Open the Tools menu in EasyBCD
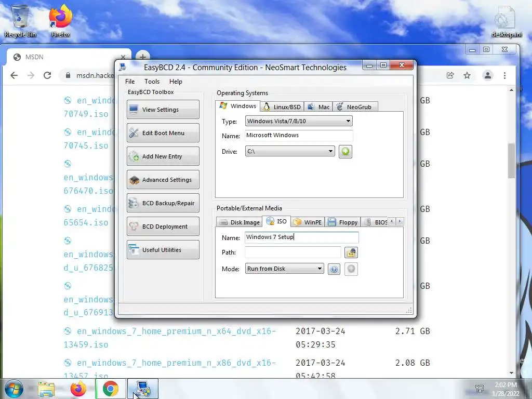The width and height of the screenshot is (532, 399). pos(152,82)
